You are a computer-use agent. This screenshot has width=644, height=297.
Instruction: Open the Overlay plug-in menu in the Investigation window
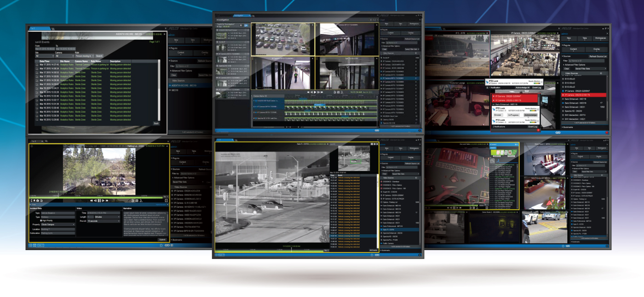411,33
